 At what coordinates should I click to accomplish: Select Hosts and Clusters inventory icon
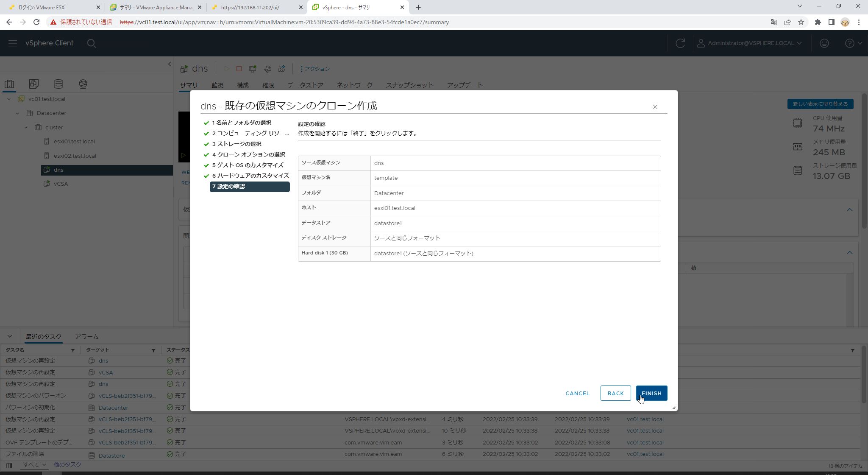[9, 84]
